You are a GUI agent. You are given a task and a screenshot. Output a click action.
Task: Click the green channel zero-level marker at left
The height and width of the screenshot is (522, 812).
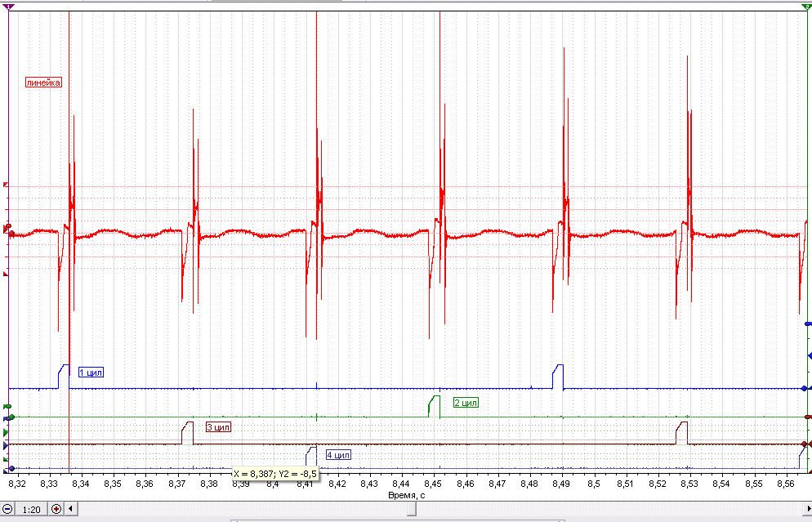click(x=11, y=417)
